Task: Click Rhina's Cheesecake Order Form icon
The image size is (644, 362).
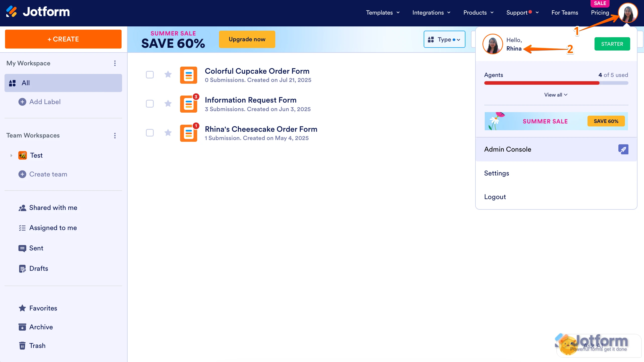Action: (x=189, y=133)
